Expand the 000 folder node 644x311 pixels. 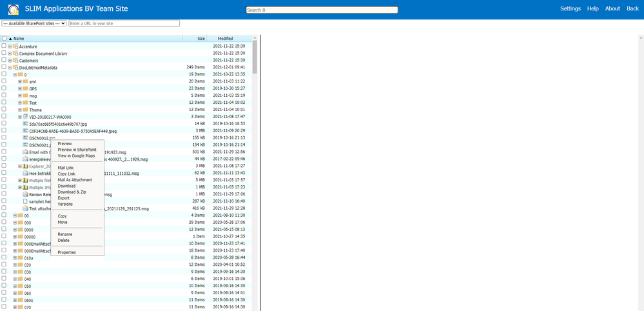coord(15,222)
